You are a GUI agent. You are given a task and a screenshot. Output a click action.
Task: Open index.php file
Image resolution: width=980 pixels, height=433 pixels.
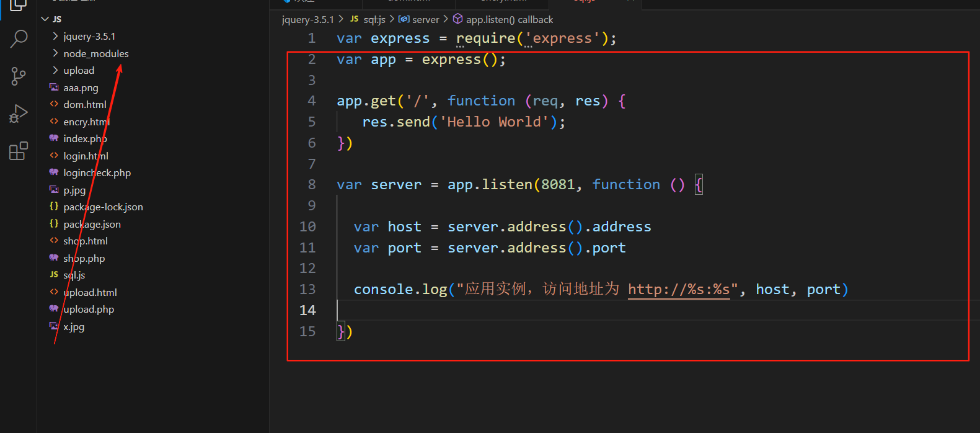(x=85, y=139)
